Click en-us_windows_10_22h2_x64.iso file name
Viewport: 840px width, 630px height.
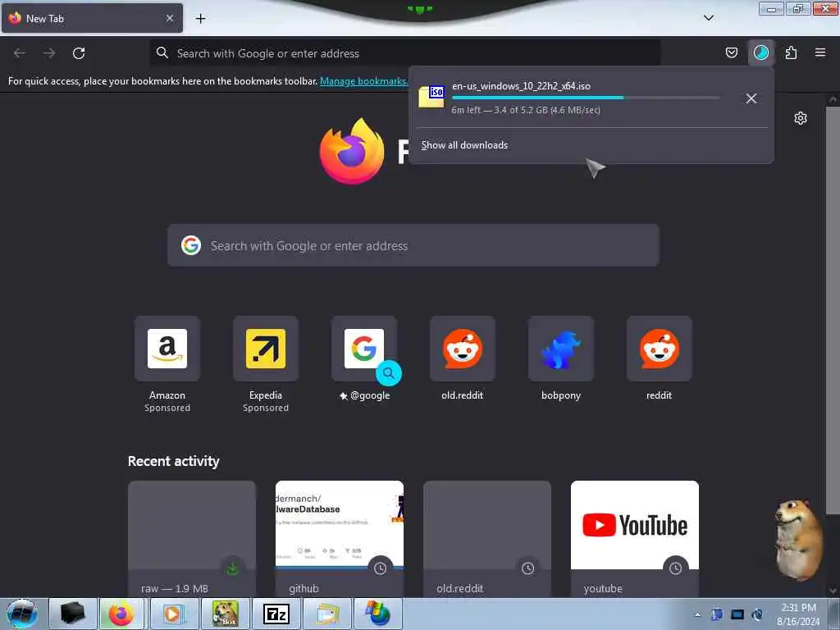point(521,85)
